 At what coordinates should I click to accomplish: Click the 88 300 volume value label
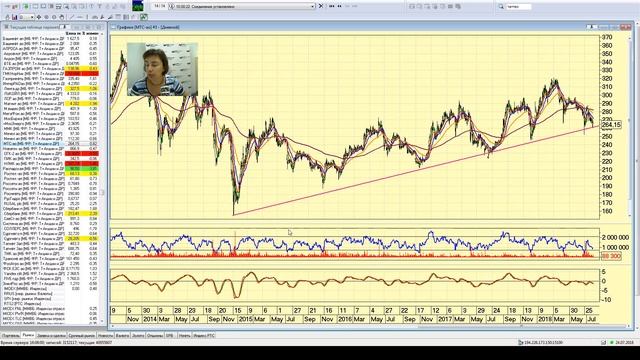pos(611,256)
